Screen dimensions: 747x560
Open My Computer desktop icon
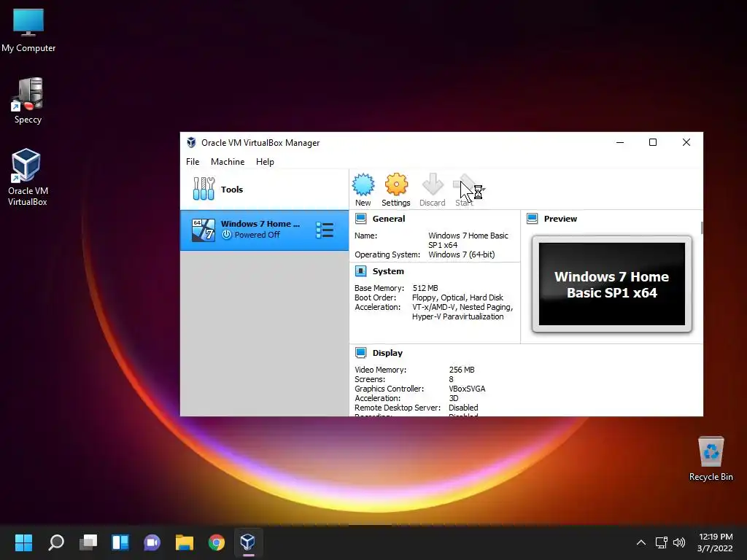pyautogui.click(x=28, y=31)
